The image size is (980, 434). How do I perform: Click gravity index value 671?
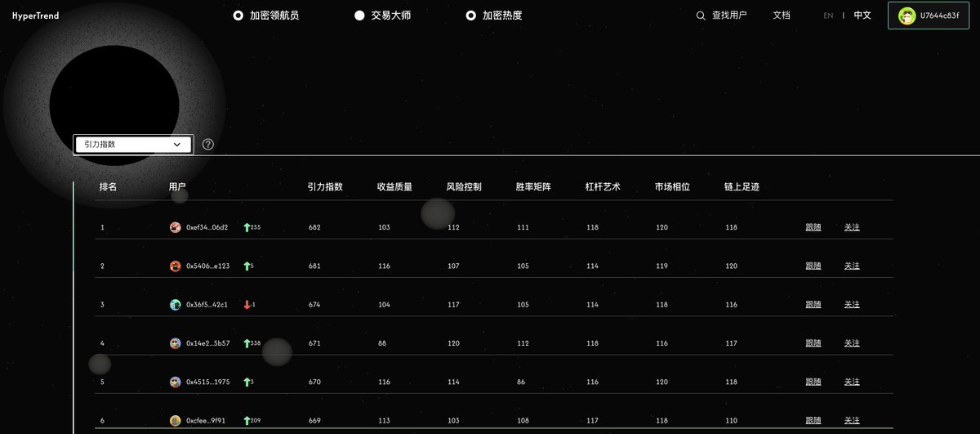point(314,344)
